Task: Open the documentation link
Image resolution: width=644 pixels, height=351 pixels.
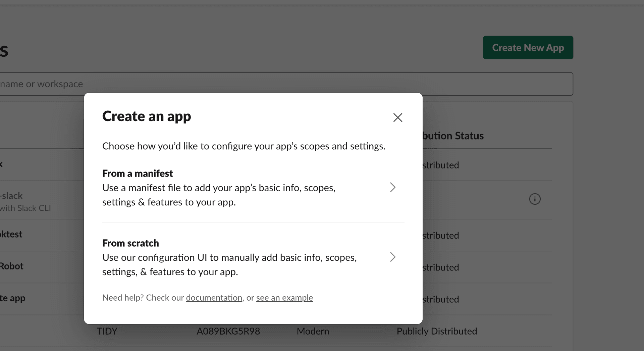Action: 214,298
